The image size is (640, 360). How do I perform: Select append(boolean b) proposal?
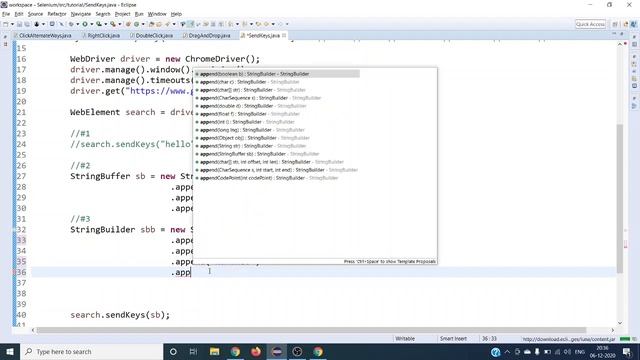coord(277,74)
